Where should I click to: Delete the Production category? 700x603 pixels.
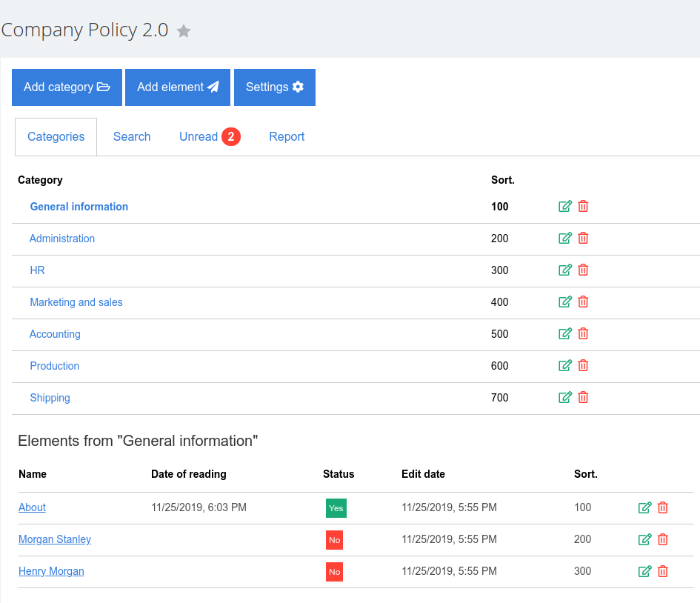tap(583, 365)
